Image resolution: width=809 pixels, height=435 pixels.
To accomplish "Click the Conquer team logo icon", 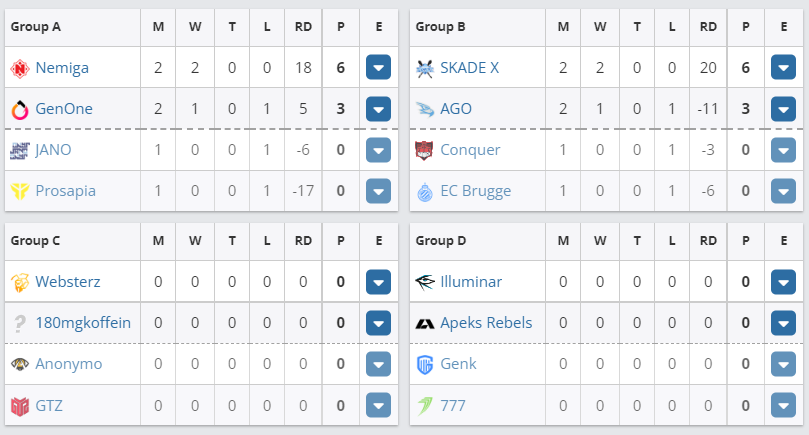I will [425, 150].
